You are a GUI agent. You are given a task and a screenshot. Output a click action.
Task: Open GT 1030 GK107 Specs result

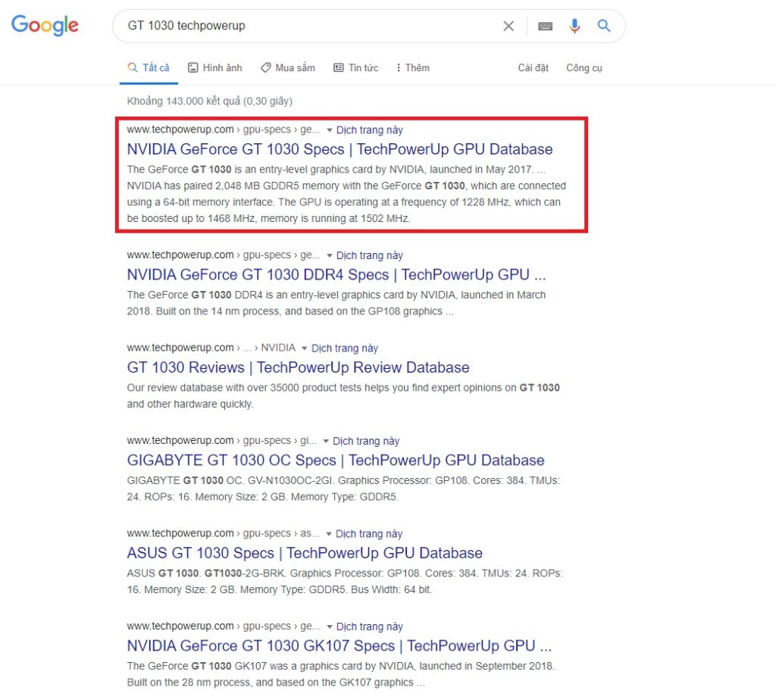[339, 645]
